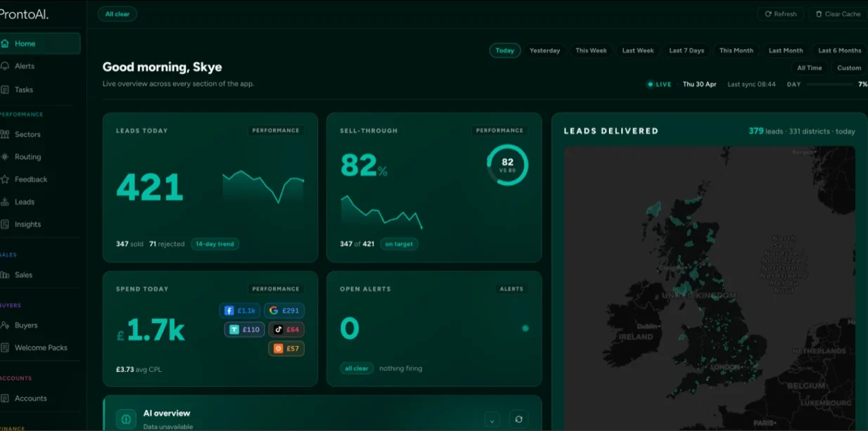This screenshot has width=868, height=431.
Task: Click the 82 vs 80 circular gauge
Action: (x=507, y=165)
